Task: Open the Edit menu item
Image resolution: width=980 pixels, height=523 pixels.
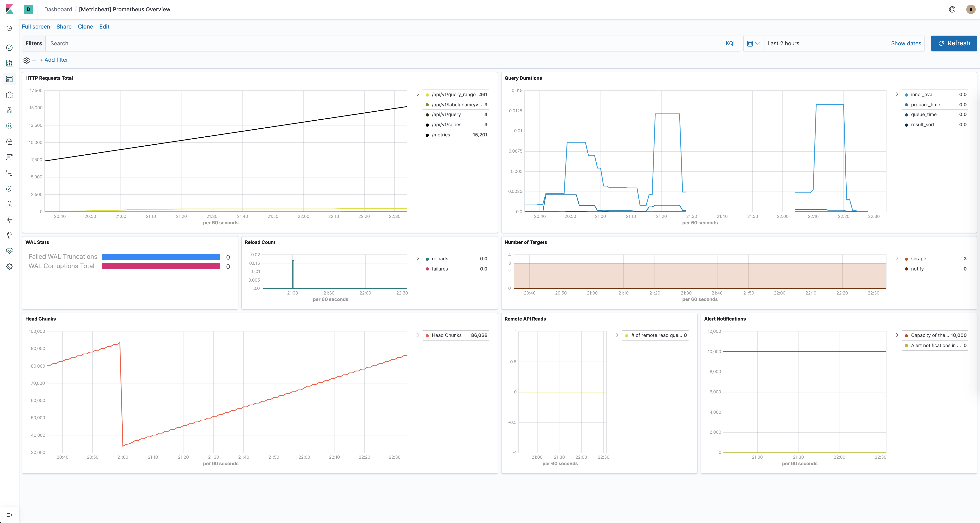Action: 104,27
